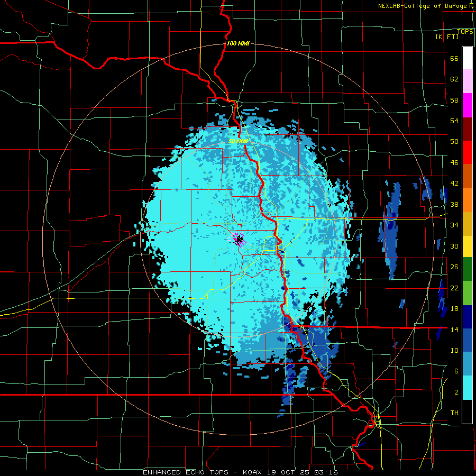
Task: Click the navy blue legend swatch
Action: coord(467,317)
